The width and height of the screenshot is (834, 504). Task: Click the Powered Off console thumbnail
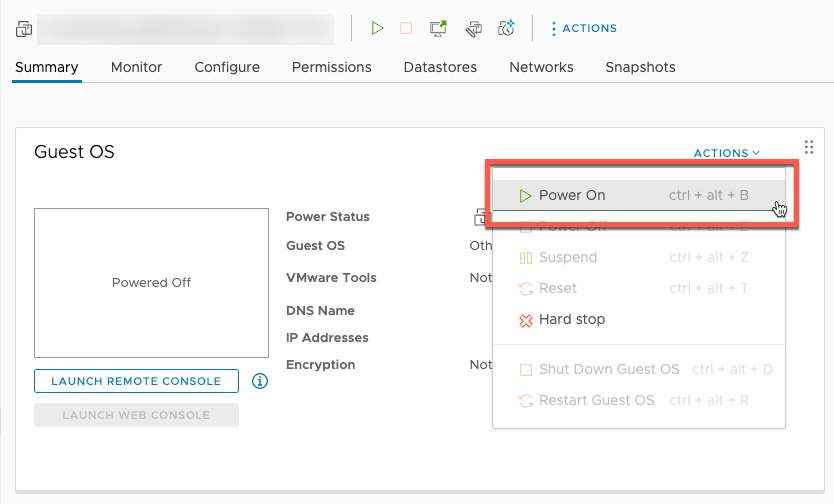(151, 283)
